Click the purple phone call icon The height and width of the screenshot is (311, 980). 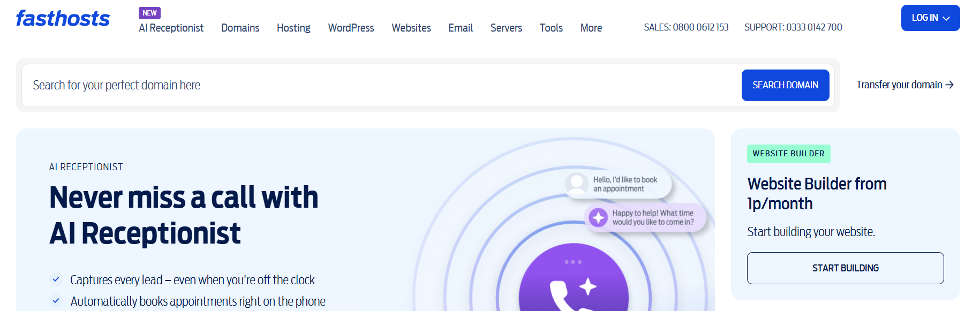click(574, 278)
